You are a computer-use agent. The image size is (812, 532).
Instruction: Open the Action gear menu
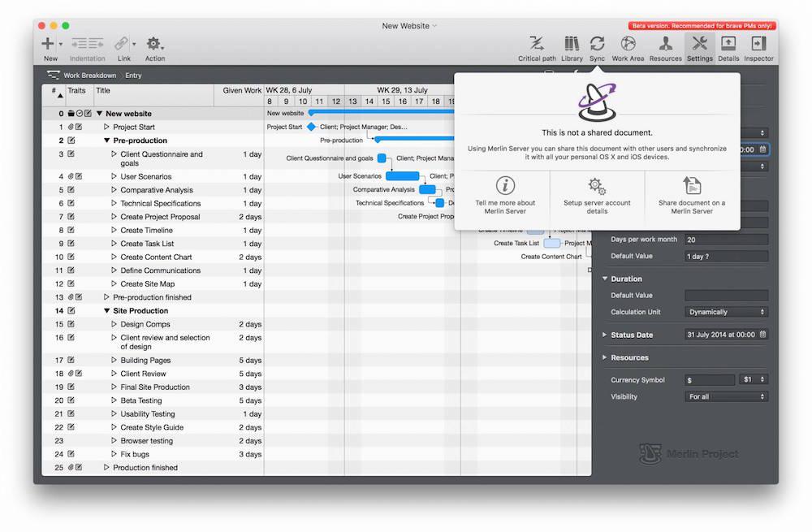[x=154, y=44]
